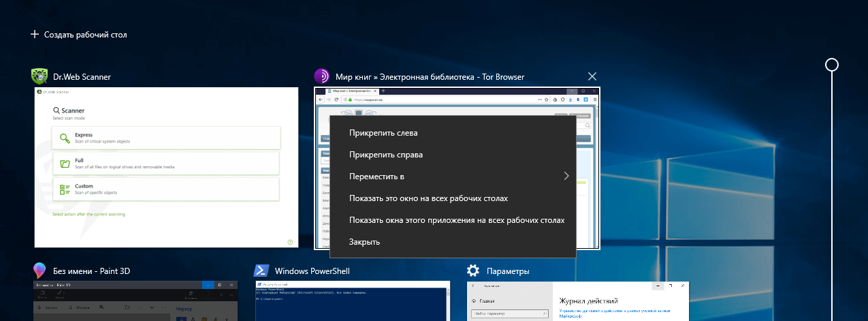This screenshot has width=868, height=321.
Task: Click the Custom scan checklist icon in Dr.Web
Action: pos(65,189)
